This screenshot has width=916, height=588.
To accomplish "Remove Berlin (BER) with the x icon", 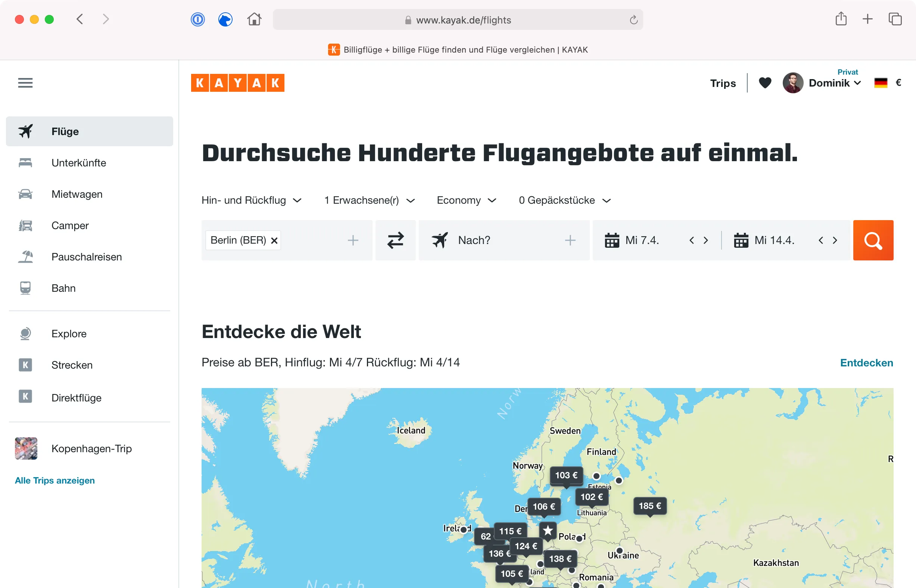I will coord(274,241).
